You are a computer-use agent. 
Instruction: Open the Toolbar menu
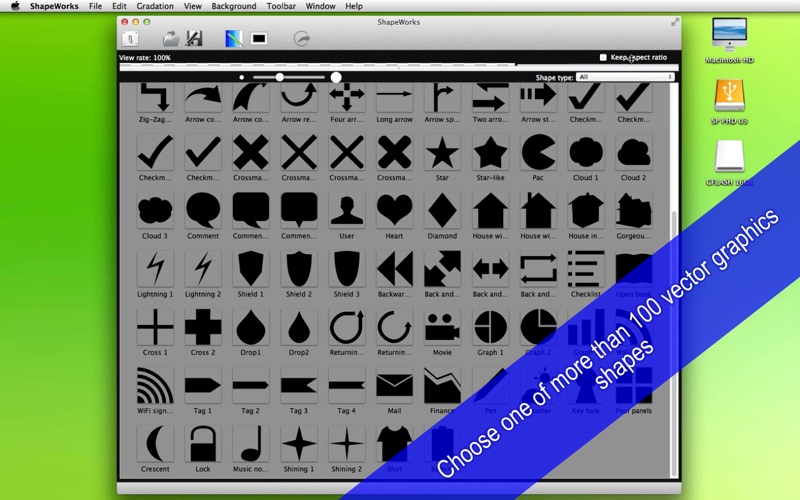pos(281,6)
